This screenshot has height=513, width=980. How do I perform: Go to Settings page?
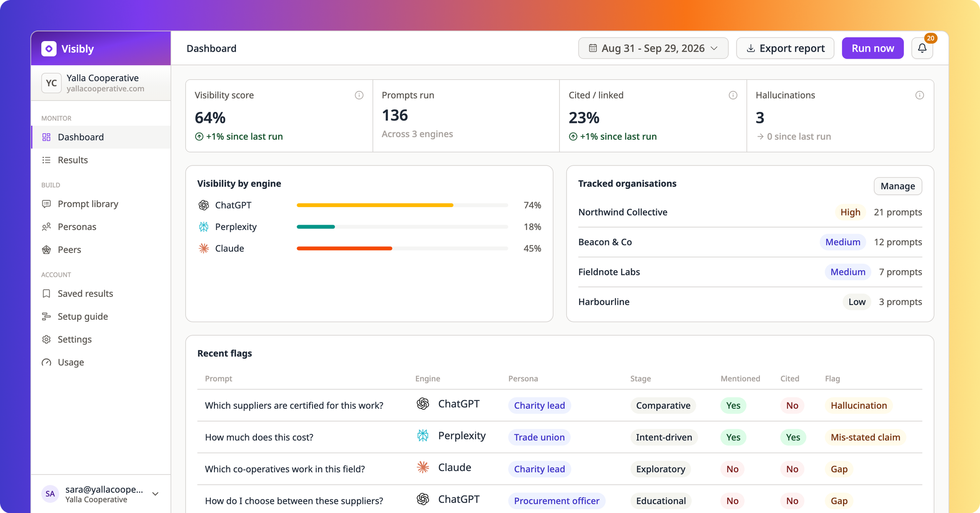click(x=101, y=339)
